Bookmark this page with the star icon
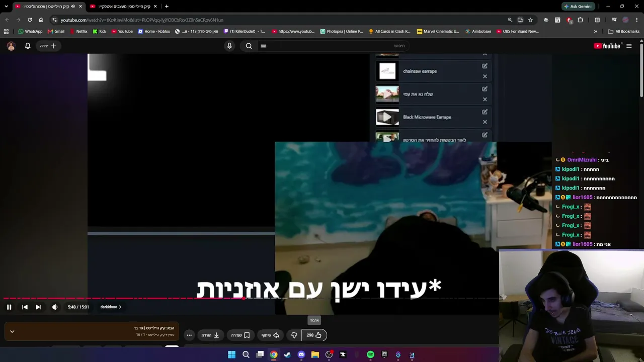The image size is (644, 362). 530,20
